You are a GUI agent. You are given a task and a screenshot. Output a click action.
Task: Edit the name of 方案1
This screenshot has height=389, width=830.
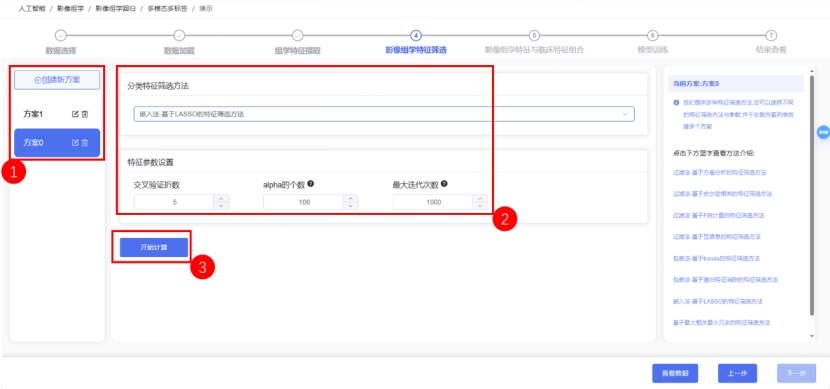tap(75, 114)
